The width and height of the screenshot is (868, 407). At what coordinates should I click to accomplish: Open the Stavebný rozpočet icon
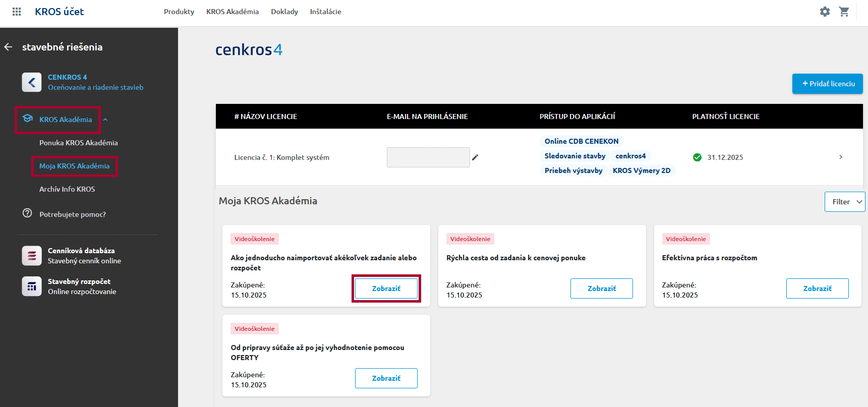coord(32,286)
